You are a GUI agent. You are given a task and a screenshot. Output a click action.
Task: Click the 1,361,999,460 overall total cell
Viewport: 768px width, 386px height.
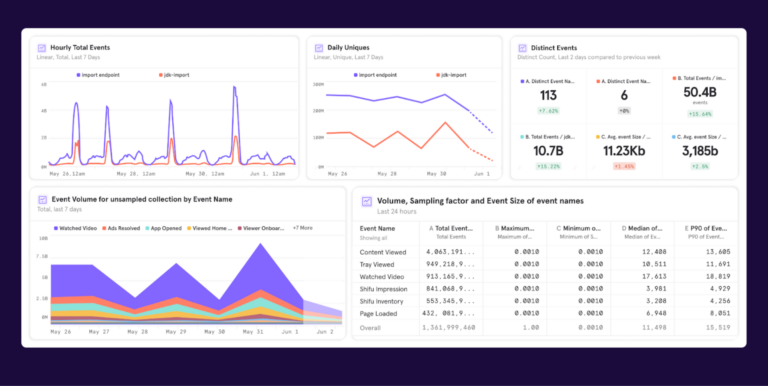[x=449, y=328]
